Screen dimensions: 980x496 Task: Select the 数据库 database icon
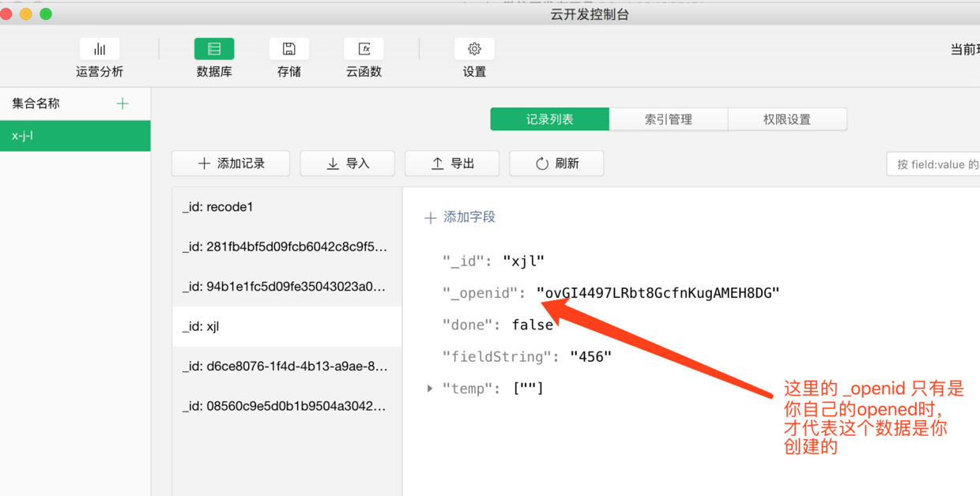(214, 49)
